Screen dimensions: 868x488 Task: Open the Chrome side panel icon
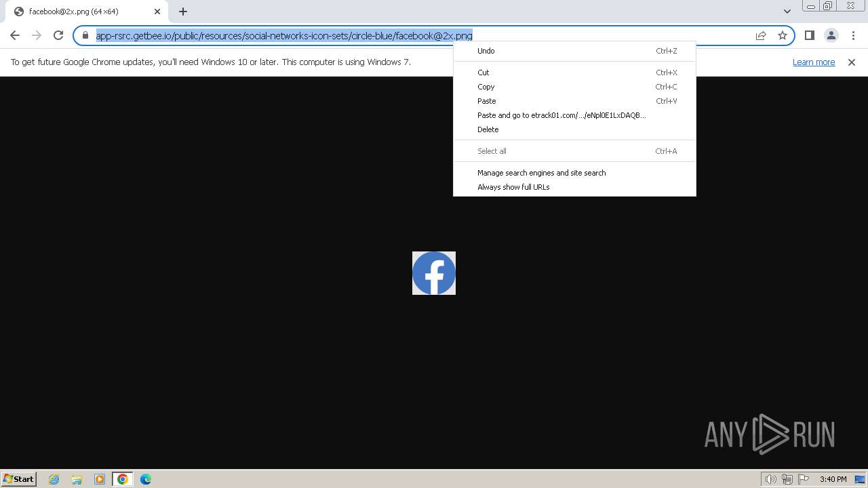point(810,35)
